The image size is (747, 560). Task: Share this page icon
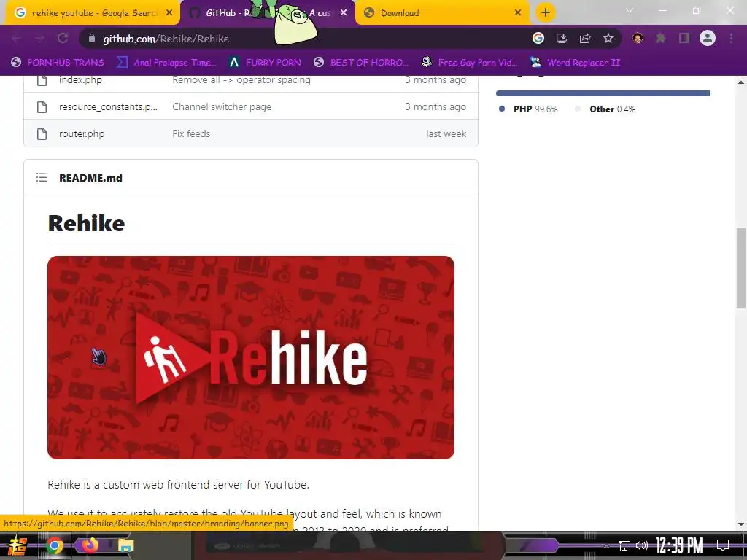point(585,39)
